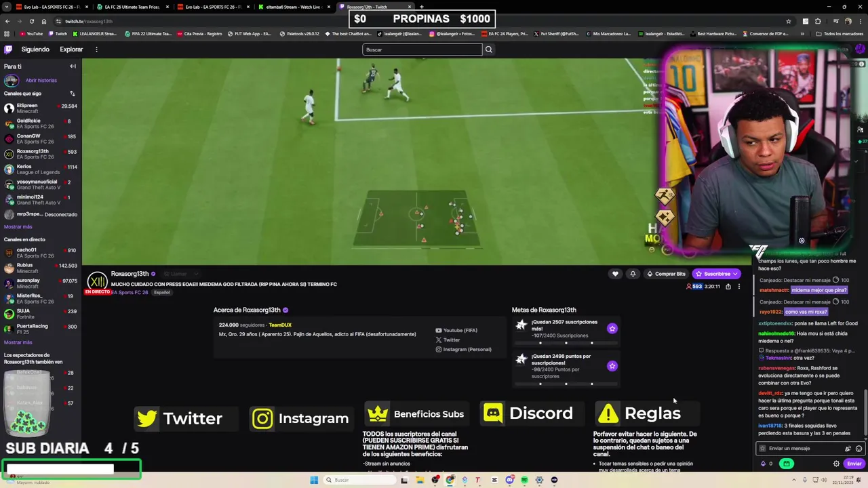Open ElSpreen channel in sidebar
868x488 pixels.
click(x=41, y=108)
